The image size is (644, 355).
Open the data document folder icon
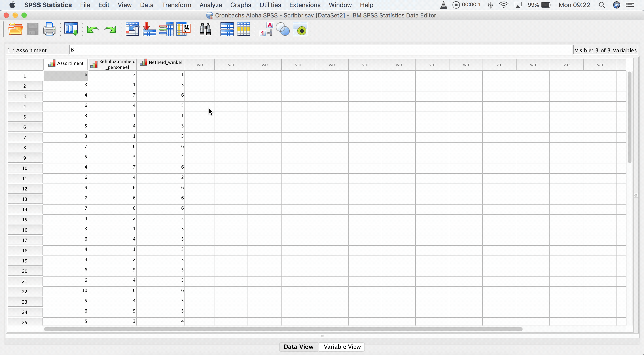[x=15, y=29]
